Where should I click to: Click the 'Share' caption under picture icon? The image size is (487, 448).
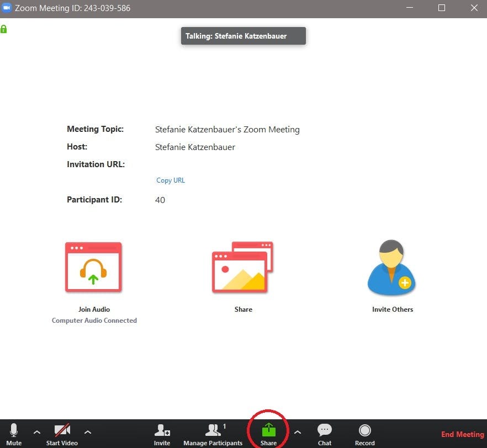coord(243,310)
